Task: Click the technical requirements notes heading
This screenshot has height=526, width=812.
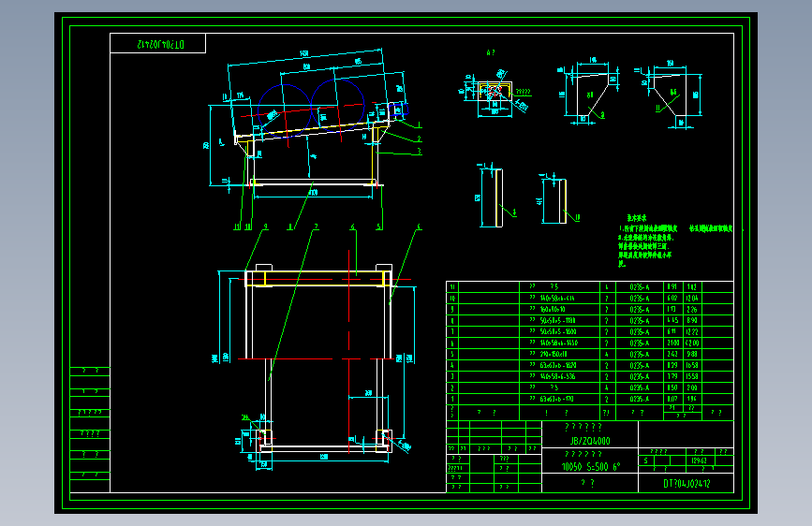Action: click(637, 218)
